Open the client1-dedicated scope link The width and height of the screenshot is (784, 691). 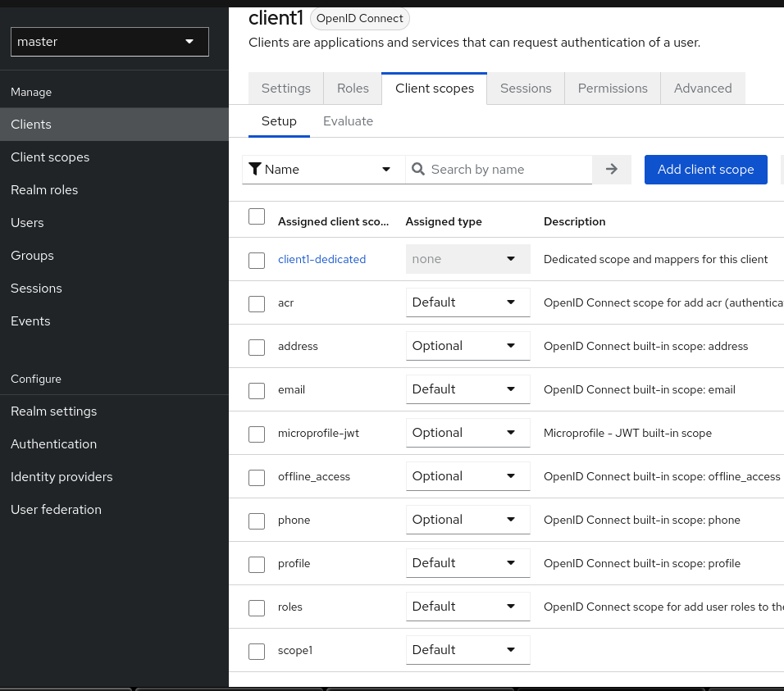click(321, 259)
